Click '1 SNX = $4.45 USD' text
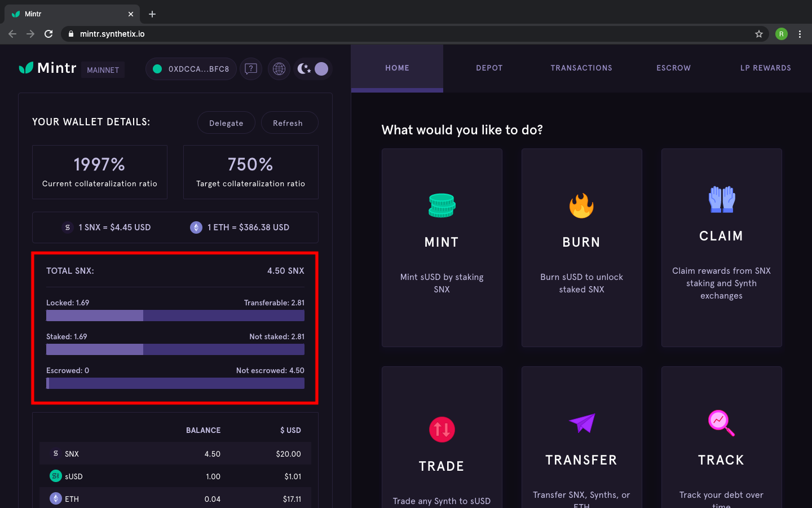 coord(115,227)
